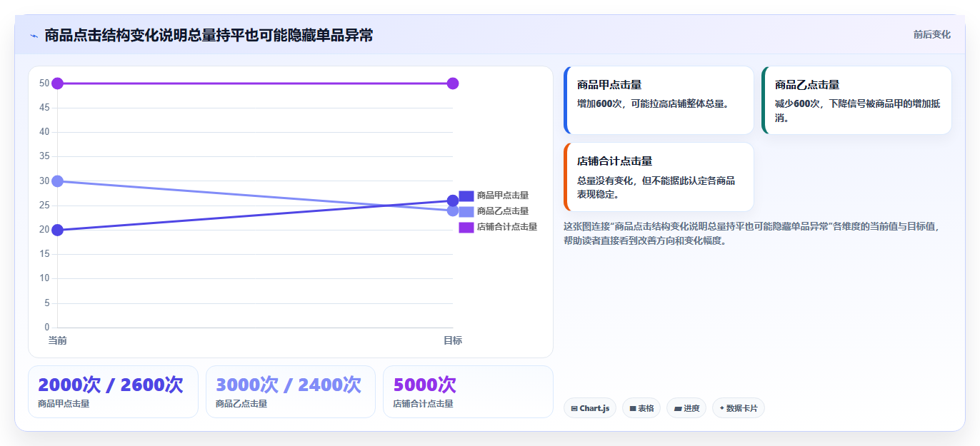
Task: Click 店铺合计 data point at 目标
Action: click(453, 83)
